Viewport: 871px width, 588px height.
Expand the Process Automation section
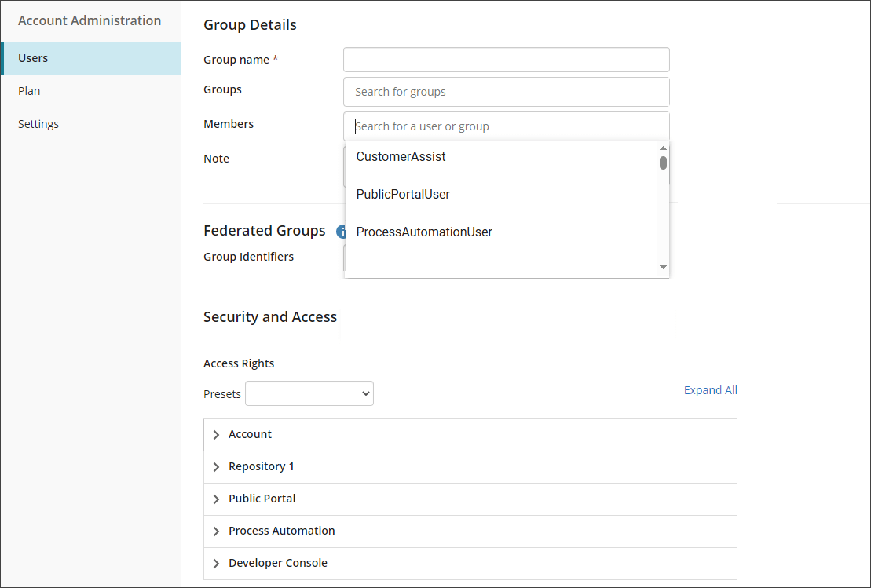[x=217, y=531]
